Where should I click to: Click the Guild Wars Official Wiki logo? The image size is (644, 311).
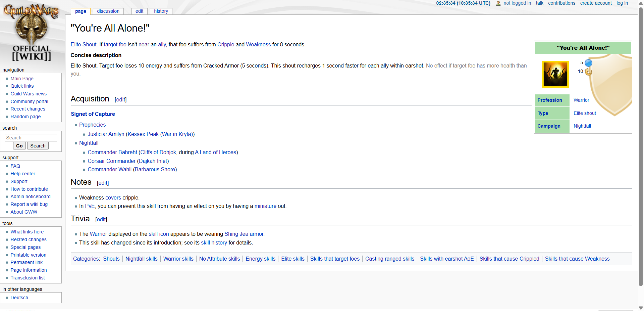click(x=32, y=33)
